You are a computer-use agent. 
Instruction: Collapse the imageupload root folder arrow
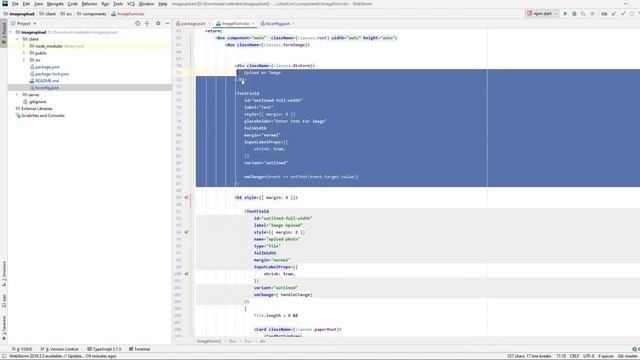tap(11, 32)
